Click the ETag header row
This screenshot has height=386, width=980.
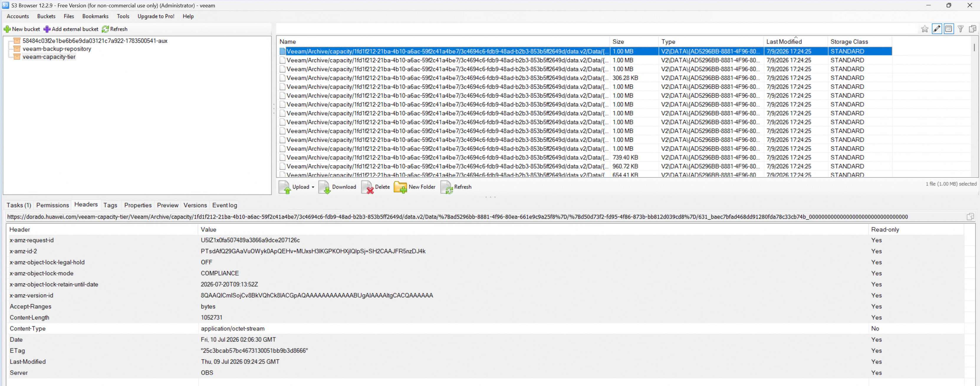coord(485,351)
